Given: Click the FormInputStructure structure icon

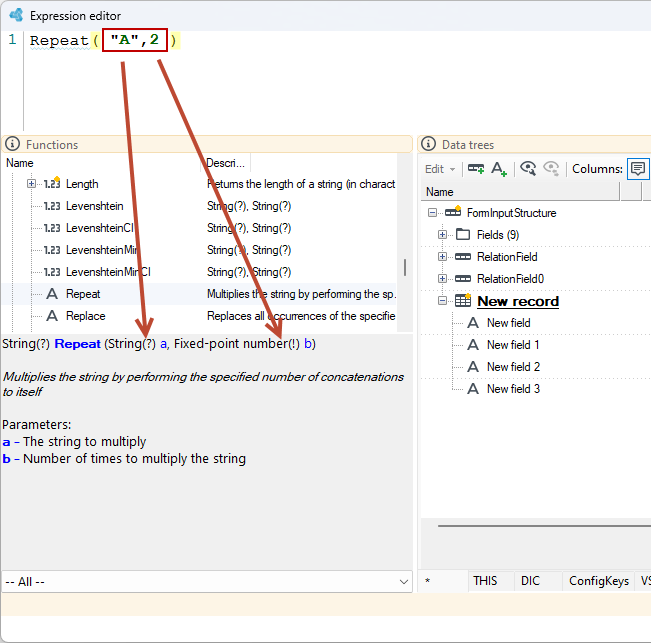Looking at the screenshot, I should tap(453, 212).
